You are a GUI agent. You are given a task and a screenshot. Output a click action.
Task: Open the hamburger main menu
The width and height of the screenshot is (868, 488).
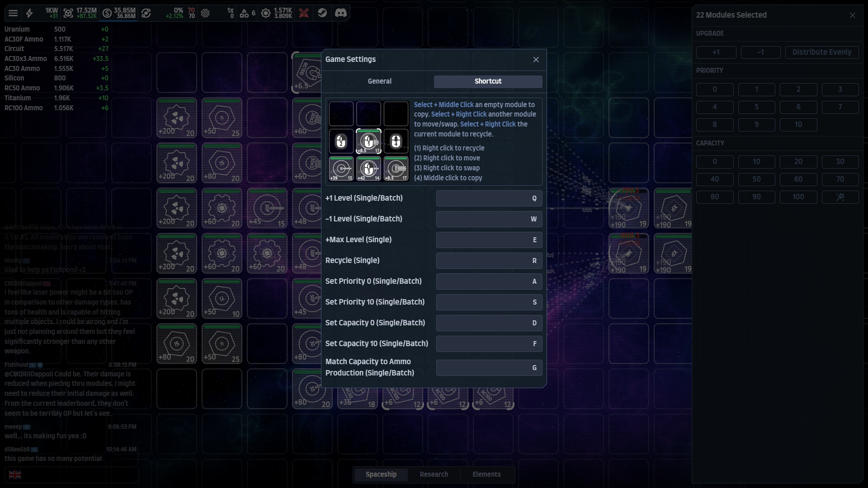click(x=13, y=13)
